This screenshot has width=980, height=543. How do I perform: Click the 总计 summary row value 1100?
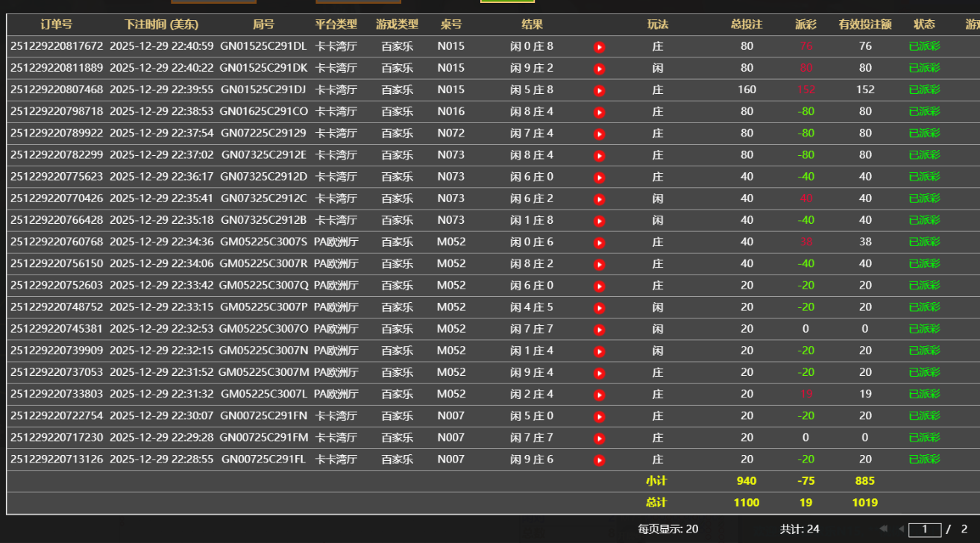747,503
